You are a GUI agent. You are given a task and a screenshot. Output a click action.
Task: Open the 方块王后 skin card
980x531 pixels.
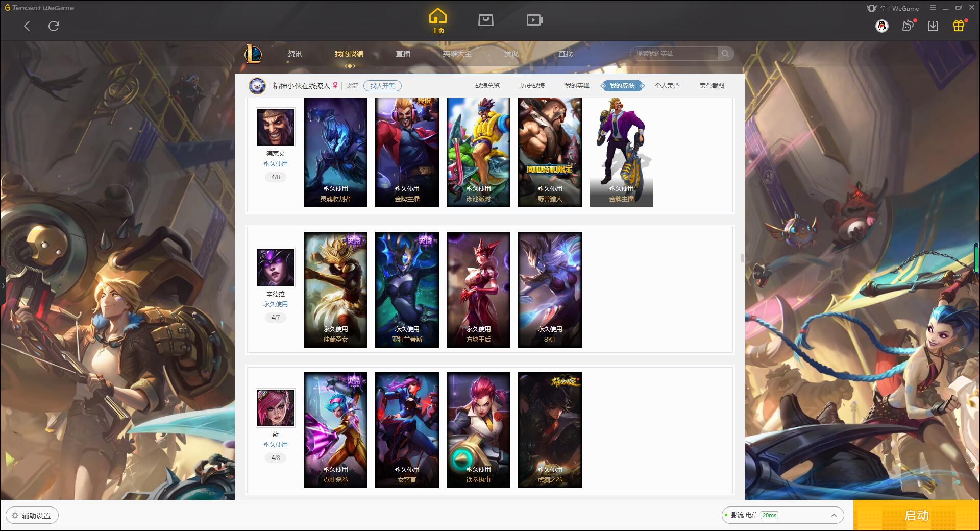click(x=478, y=289)
